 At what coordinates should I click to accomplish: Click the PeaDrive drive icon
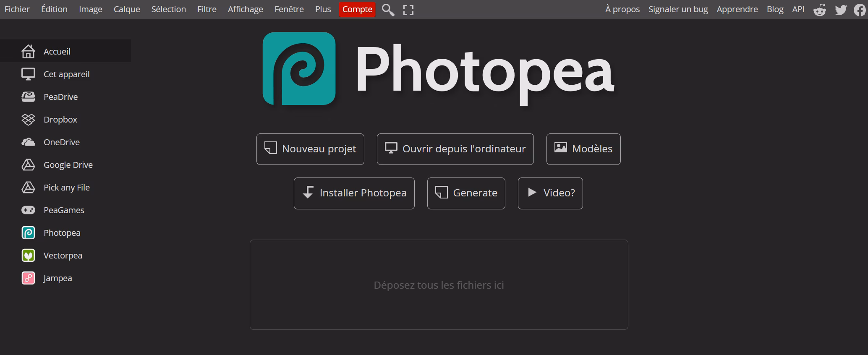(x=28, y=97)
